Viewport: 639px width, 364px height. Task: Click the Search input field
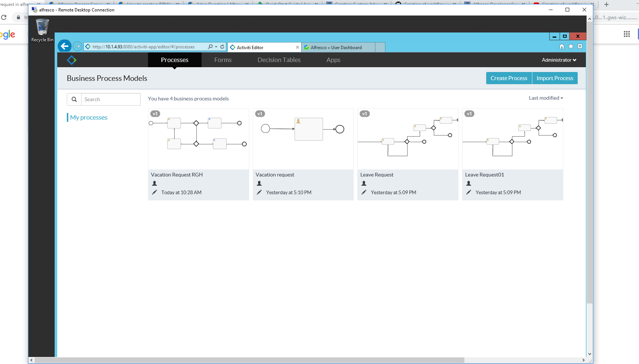[x=111, y=99]
